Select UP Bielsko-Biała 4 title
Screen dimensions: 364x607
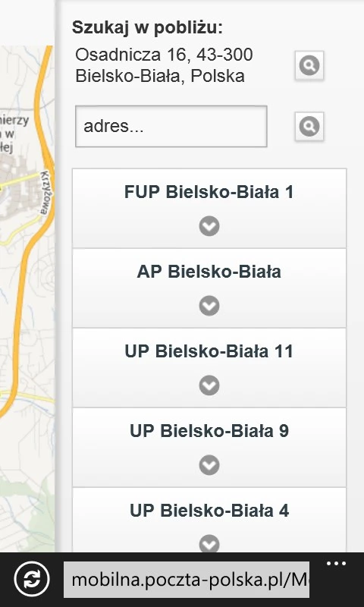[x=209, y=511]
